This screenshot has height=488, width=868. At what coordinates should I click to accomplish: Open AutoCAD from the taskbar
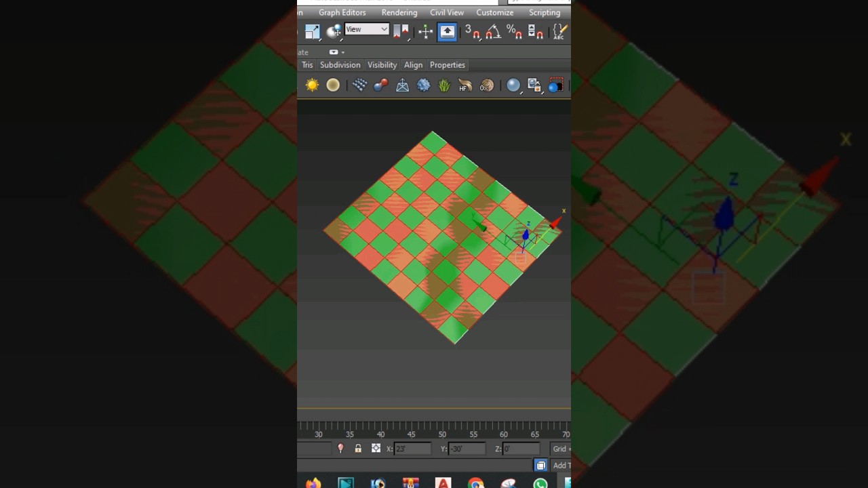pyautogui.click(x=443, y=483)
